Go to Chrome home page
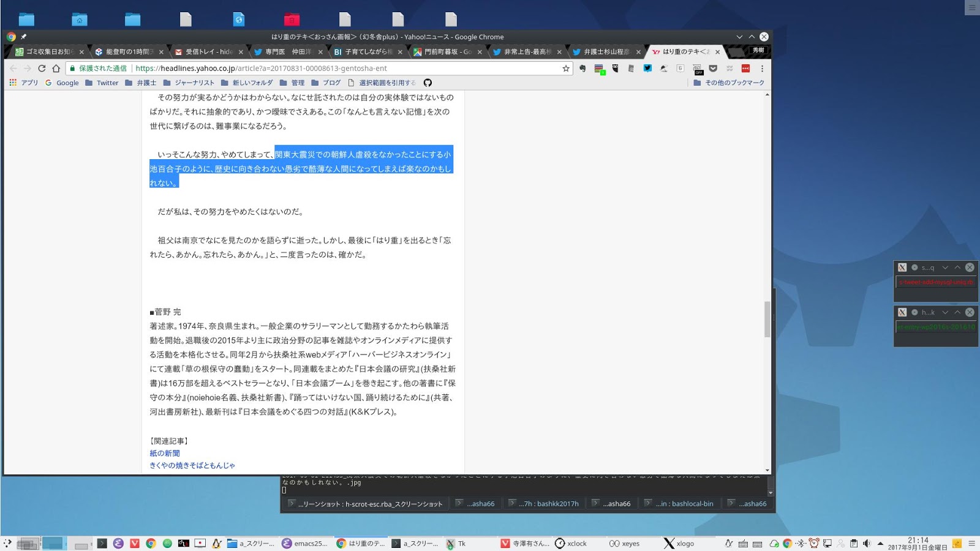This screenshot has width=980, height=551. [56, 69]
